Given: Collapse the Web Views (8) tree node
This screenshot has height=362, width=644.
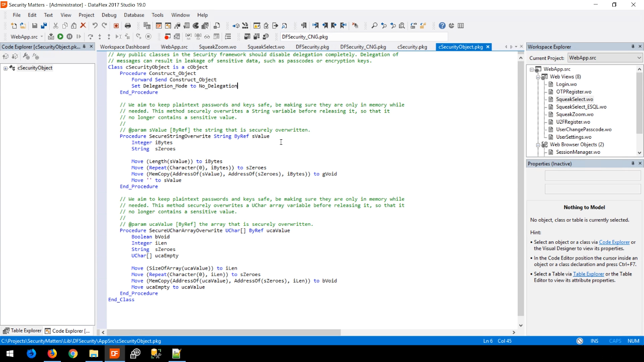Looking at the screenshot, I should click(x=538, y=77).
